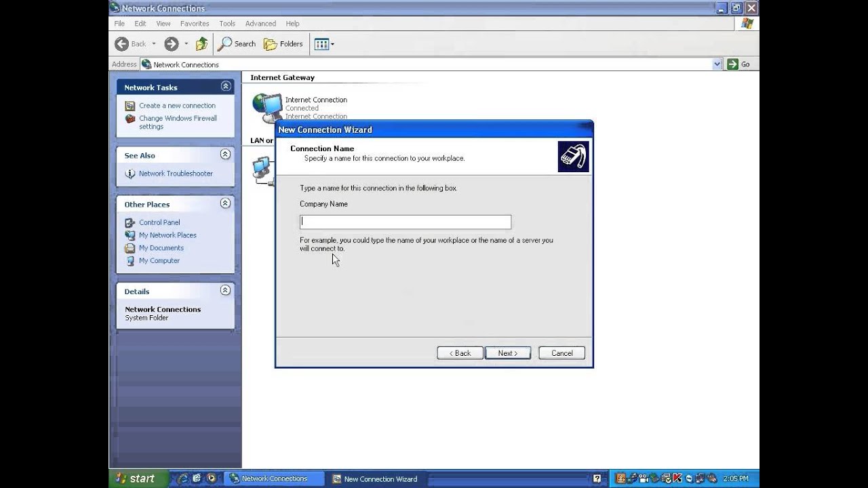Screen dimensions: 868x488
Task: Click the Create a new connection link
Action: [x=177, y=106]
